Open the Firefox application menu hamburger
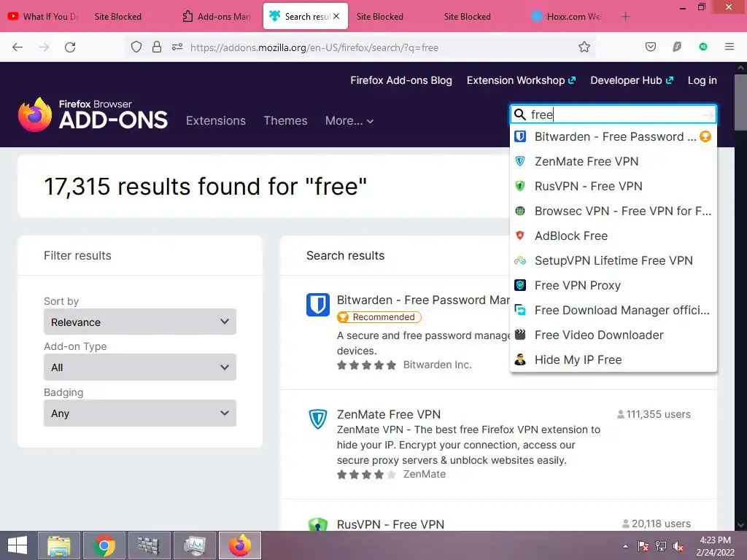The width and height of the screenshot is (747, 560). [x=729, y=47]
